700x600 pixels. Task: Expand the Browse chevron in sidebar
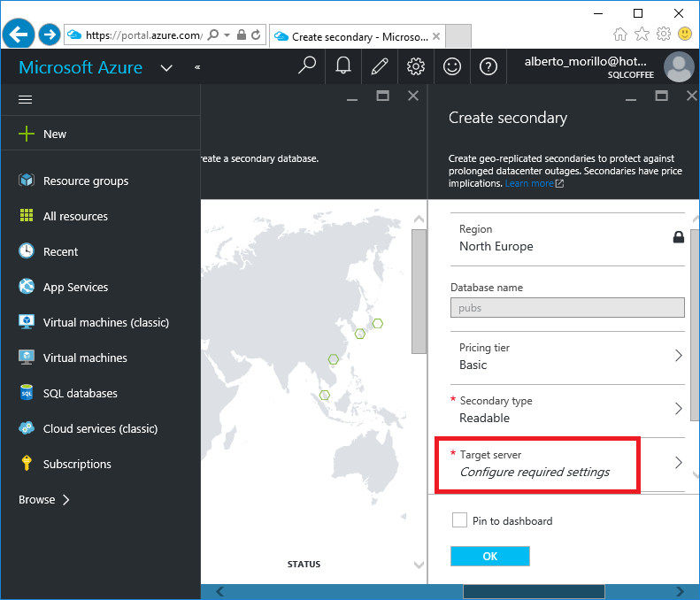point(66,499)
